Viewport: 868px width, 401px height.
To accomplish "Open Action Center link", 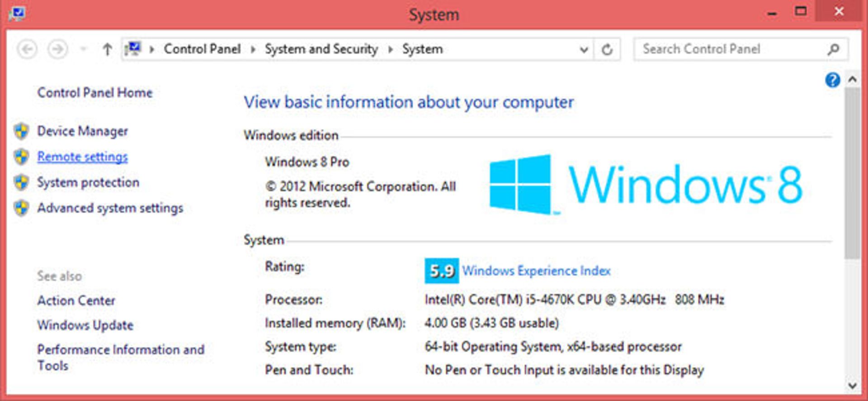I will click(x=76, y=301).
